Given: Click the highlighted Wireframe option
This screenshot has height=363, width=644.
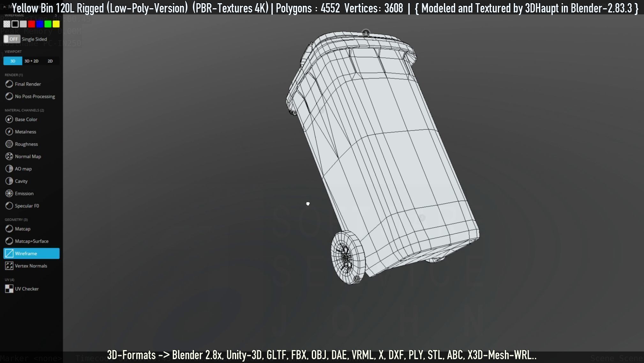Looking at the screenshot, I should (31, 253).
